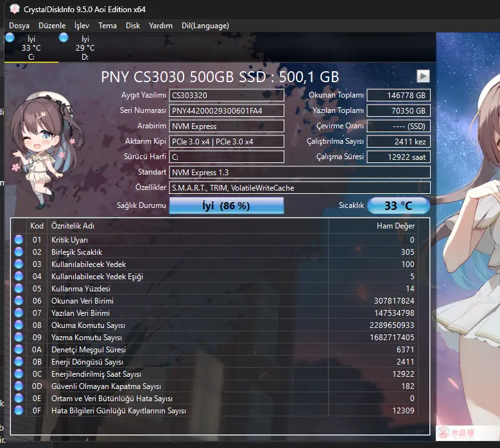Click the Yazılan Toplamı 70350 GB value
Viewport: 500px width, 448px height.
pos(399,110)
